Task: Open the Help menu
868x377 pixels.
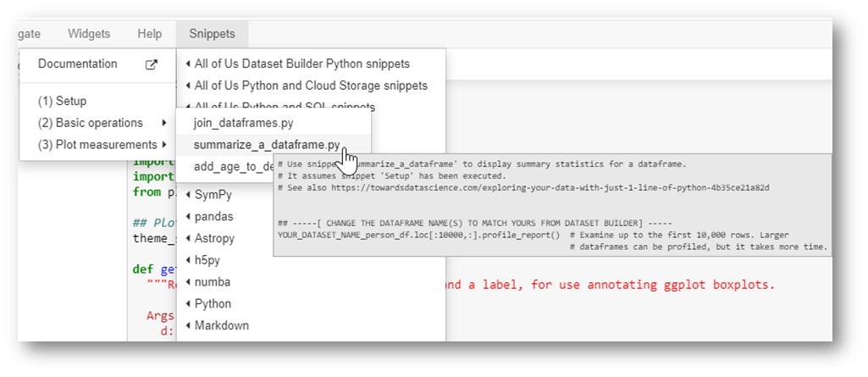Action: pyautogui.click(x=149, y=34)
